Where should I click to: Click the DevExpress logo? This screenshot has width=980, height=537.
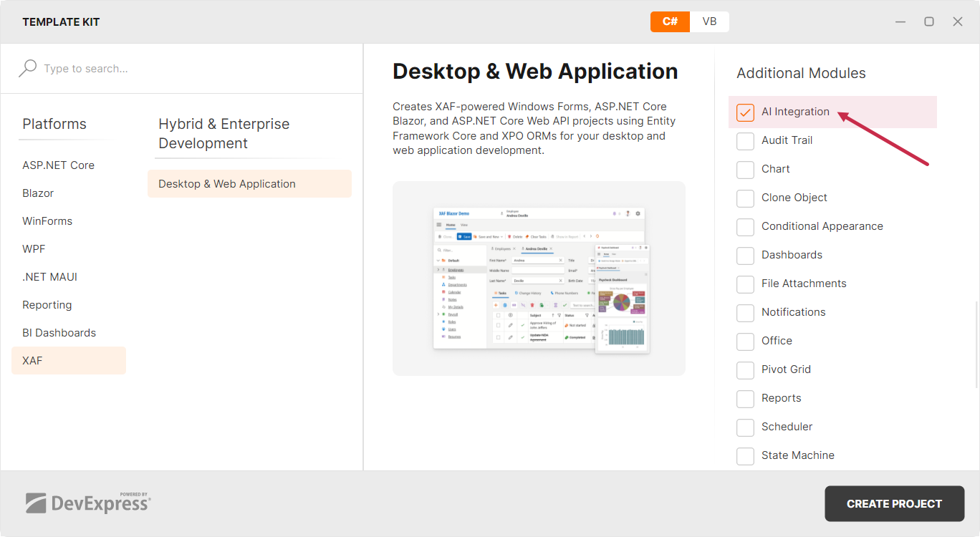88,503
